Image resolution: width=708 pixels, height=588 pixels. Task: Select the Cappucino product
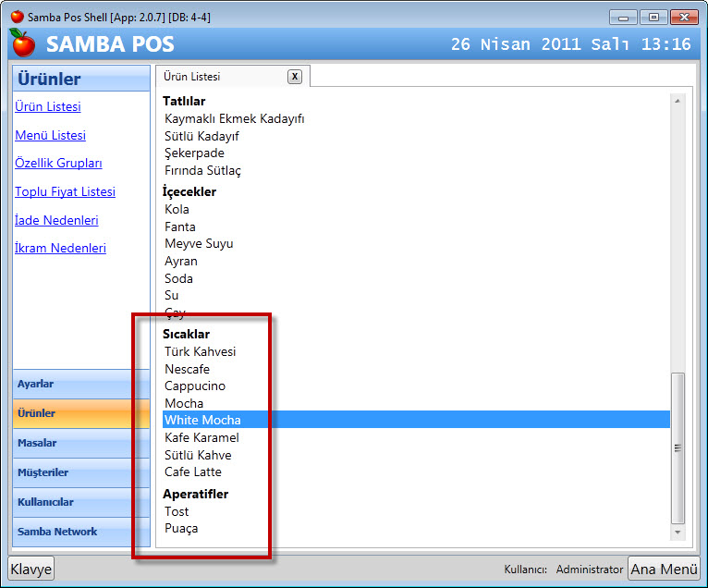195,386
